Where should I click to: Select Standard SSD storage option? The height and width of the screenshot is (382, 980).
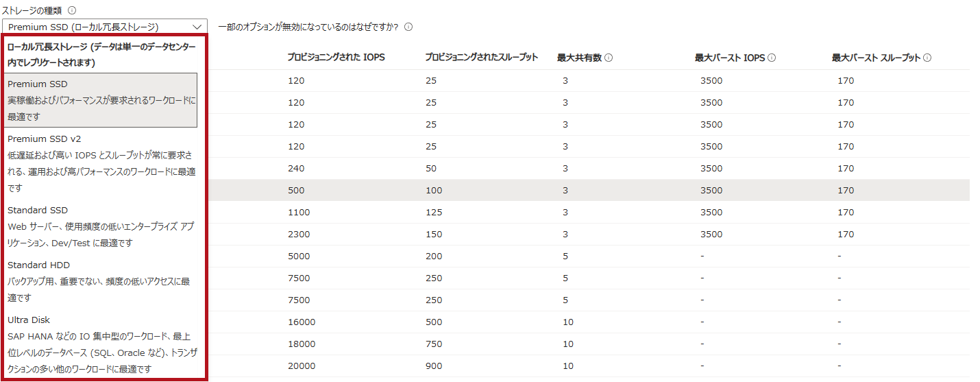[x=101, y=226]
